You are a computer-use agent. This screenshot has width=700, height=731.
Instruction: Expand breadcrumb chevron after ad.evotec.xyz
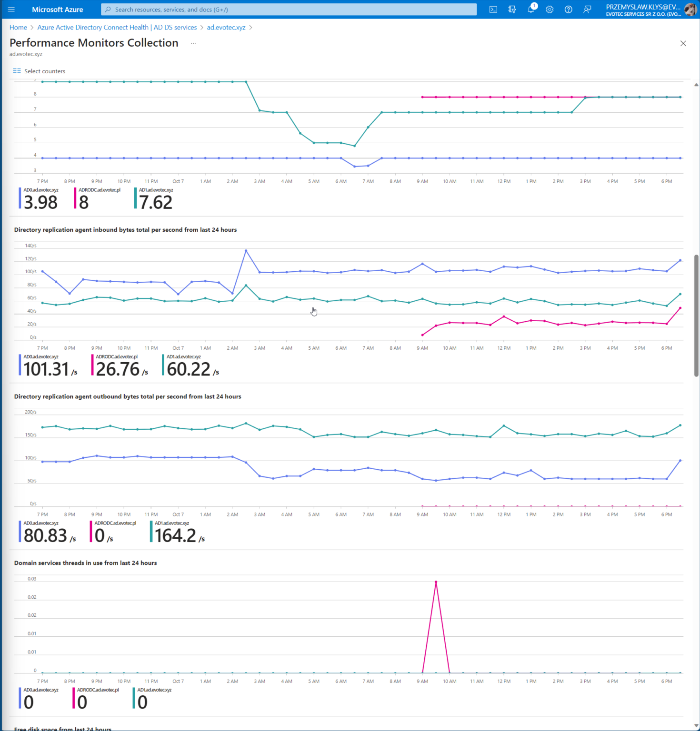251,27
